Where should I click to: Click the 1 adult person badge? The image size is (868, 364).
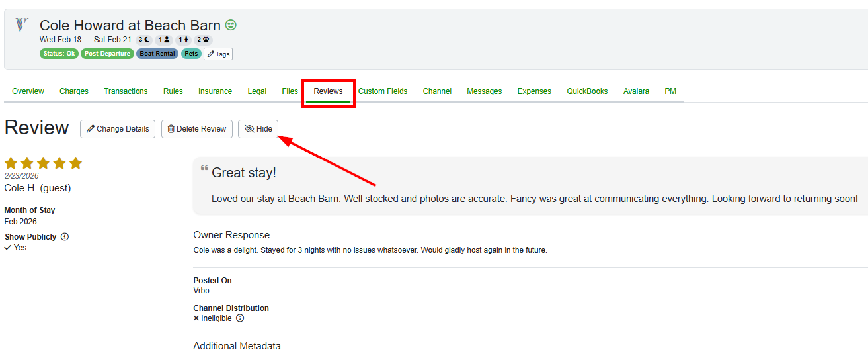163,40
